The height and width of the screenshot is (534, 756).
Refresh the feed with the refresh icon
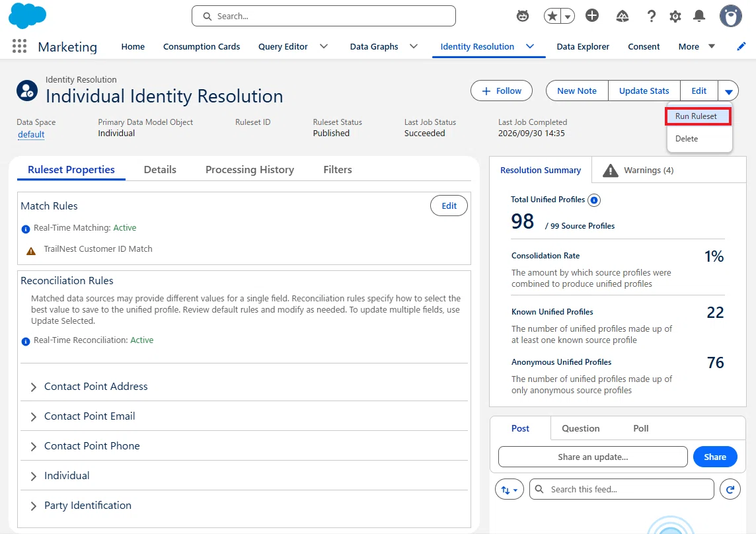tap(730, 490)
